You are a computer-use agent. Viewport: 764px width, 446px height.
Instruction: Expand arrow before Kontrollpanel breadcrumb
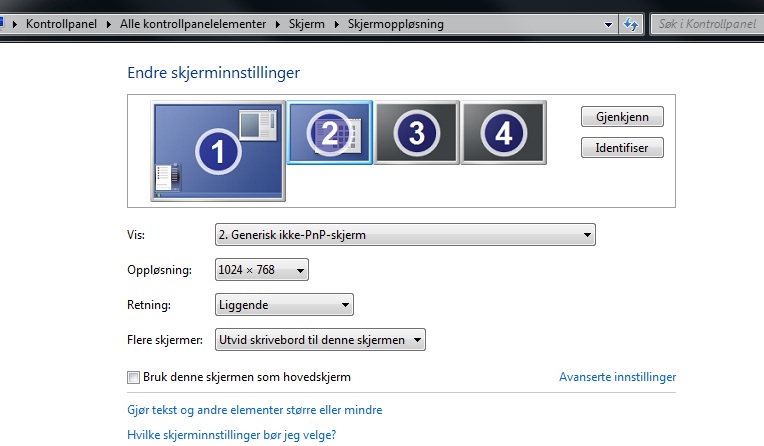coord(15,24)
